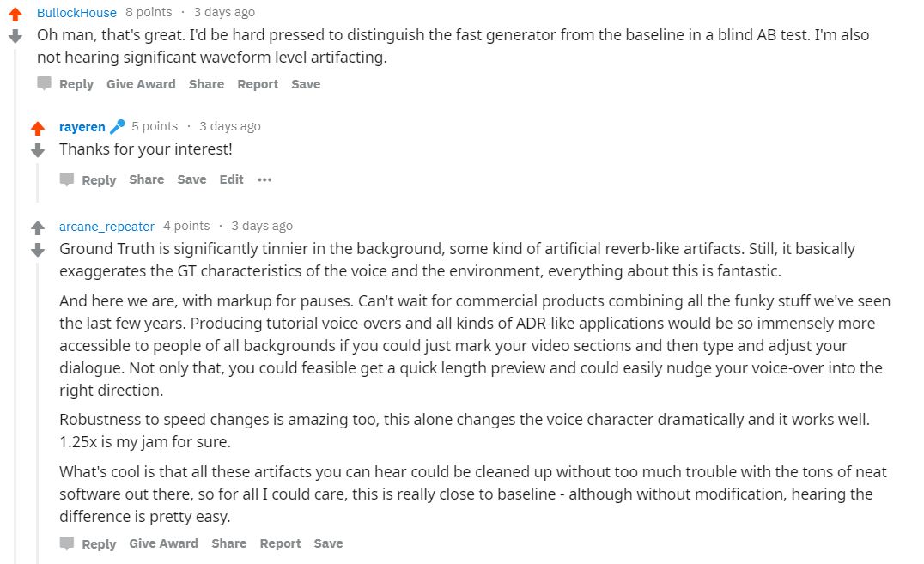Downvote arcane_repeater's comment
Image resolution: width=924 pixels, height=564 pixels.
(x=38, y=250)
